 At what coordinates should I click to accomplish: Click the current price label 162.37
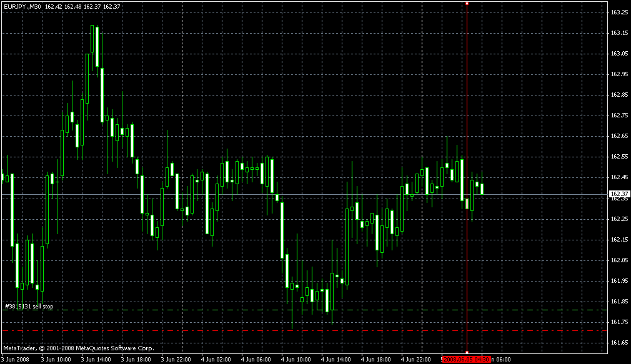tap(619, 194)
